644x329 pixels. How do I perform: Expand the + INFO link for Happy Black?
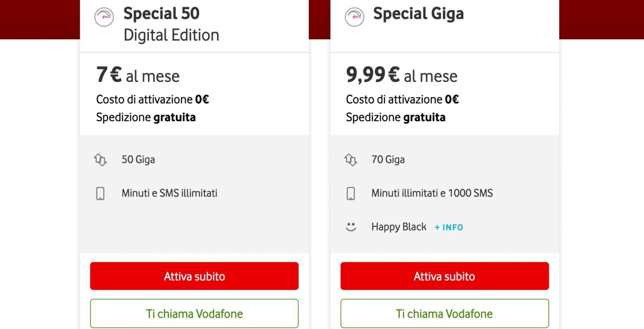(x=449, y=227)
